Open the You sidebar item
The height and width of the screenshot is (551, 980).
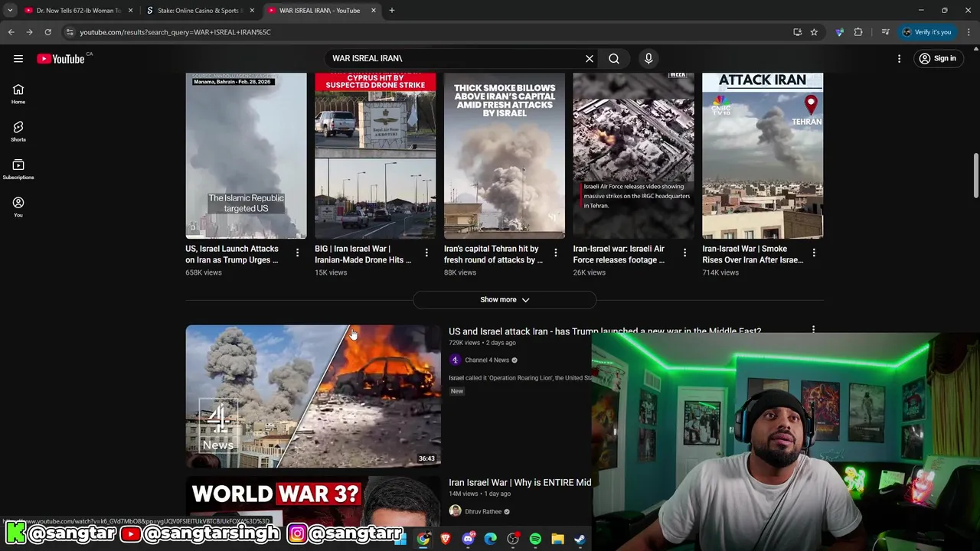pos(18,207)
